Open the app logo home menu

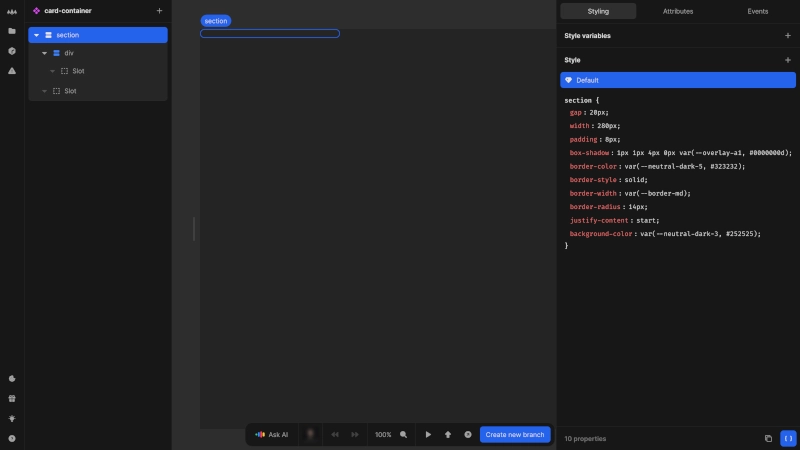pos(12,11)
